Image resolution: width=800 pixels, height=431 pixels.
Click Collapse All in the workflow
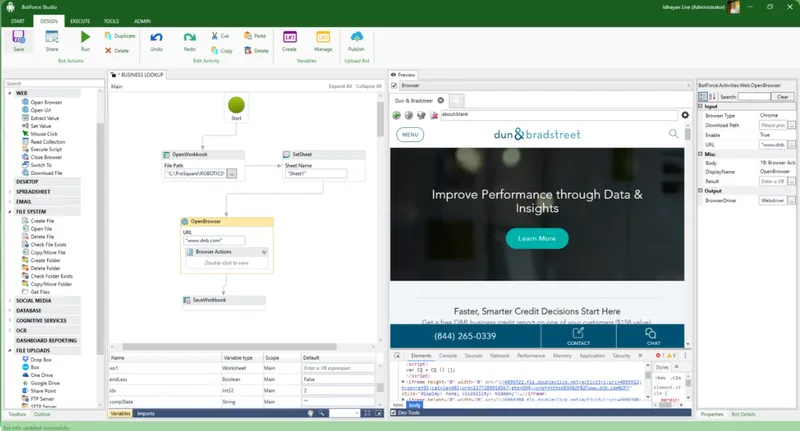pyautogui.click(x=368, y=86)
